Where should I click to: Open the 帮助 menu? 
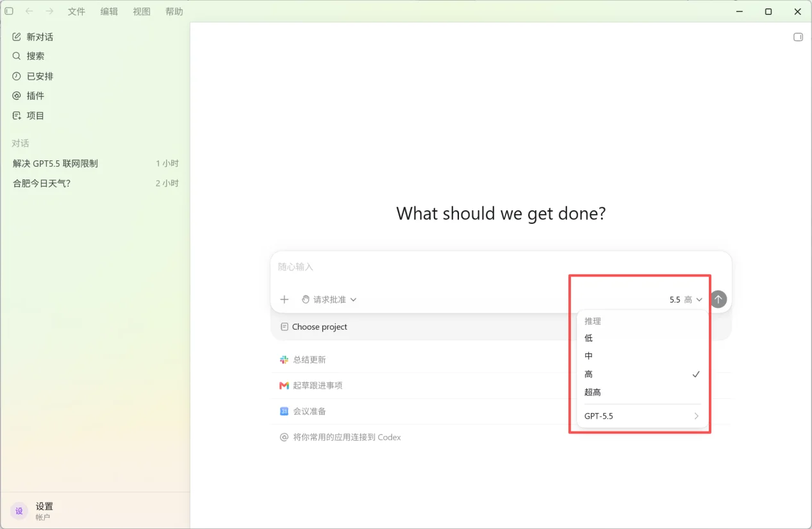(x=174, y=12)
